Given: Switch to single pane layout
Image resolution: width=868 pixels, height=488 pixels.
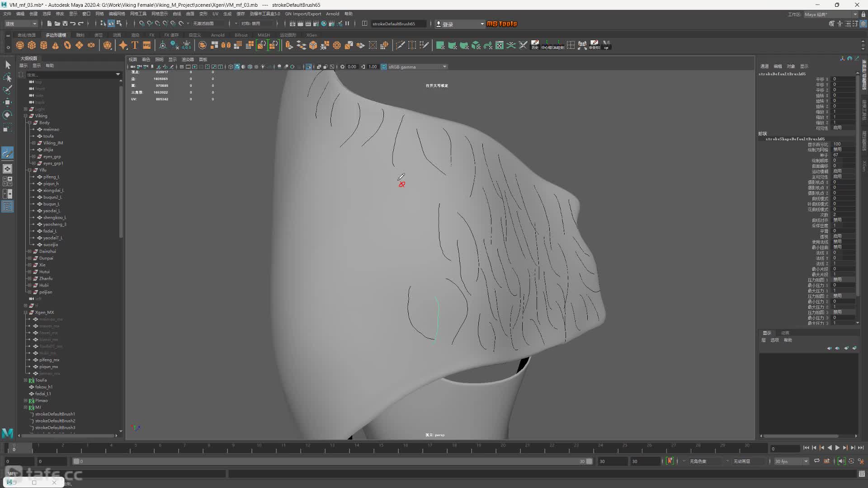Looking at the screenshot, I should pos(8,169).
